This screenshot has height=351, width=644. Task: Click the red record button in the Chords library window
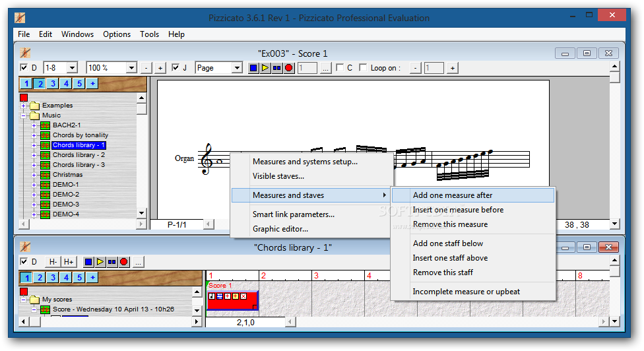point(124,262)
